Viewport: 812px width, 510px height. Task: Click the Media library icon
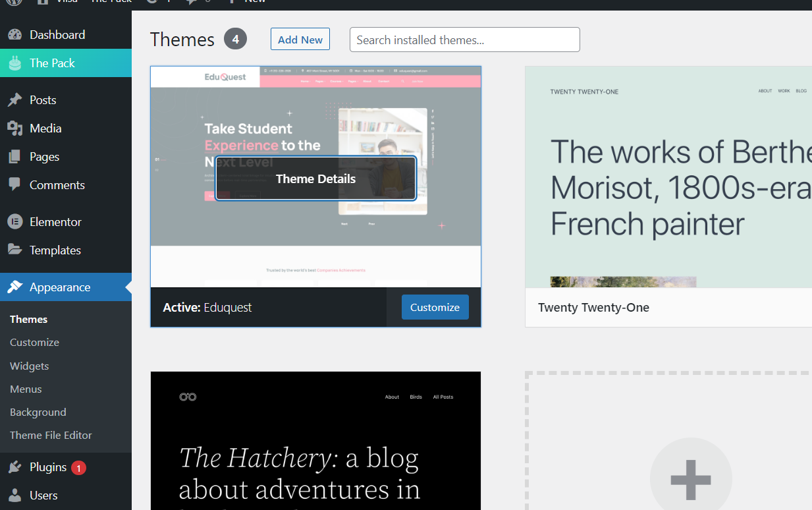(14, 128)
